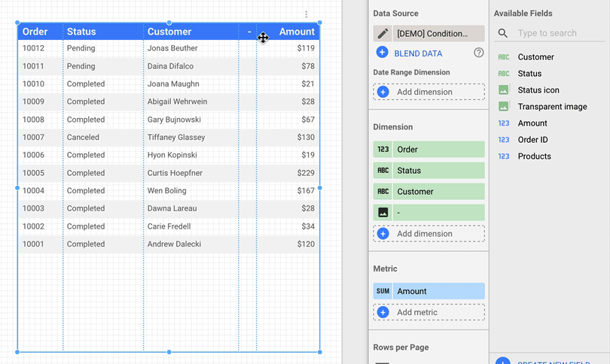Select Order ID in Available Fields
This screenshot has height=364, width=610.
[532, 139]
